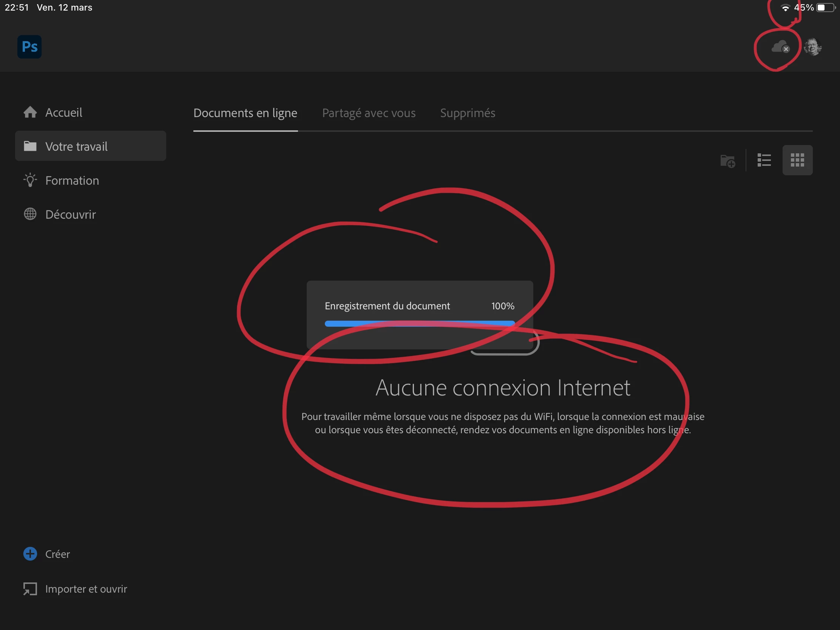This screenshot has height=630, width=840.
Task: Open Découvrir discover section
Action: [70, 215]
